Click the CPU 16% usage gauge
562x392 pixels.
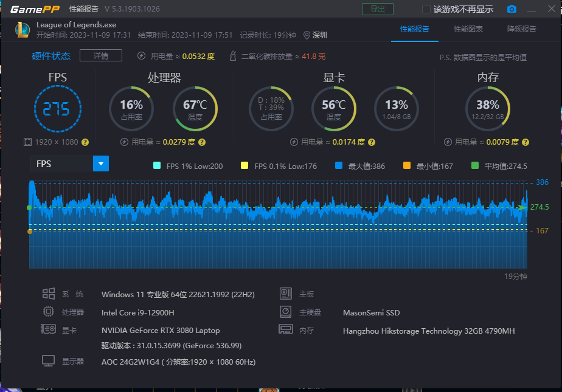pyautogui.click(x=131, y=109)
